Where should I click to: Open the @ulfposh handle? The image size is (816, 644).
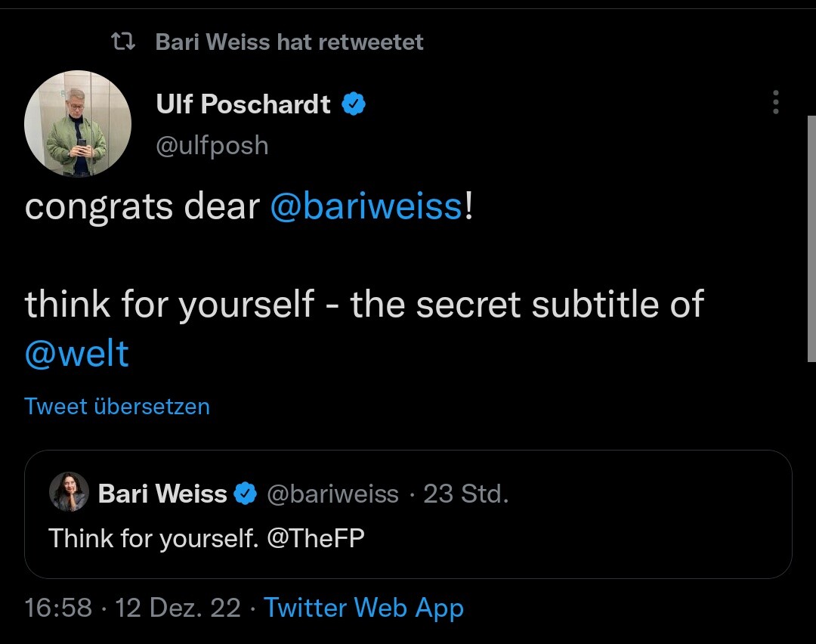212,145
